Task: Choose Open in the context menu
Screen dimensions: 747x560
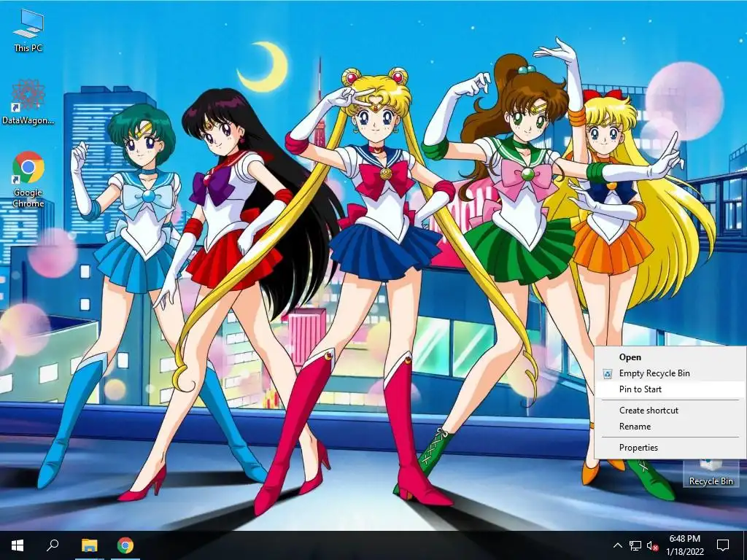Action: 670,357
